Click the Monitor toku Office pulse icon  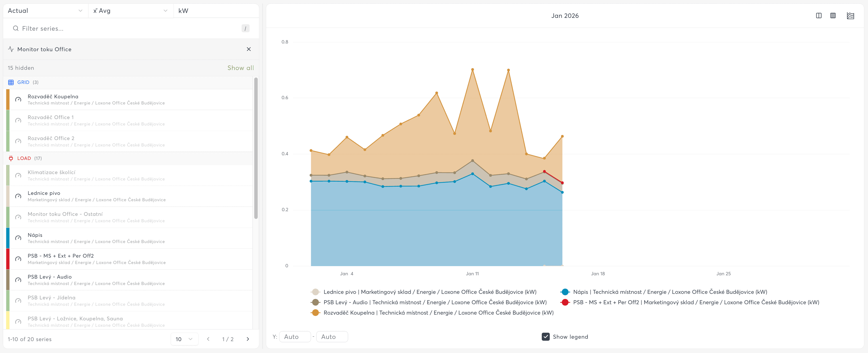pyautogui.click(x=11, y=49)
